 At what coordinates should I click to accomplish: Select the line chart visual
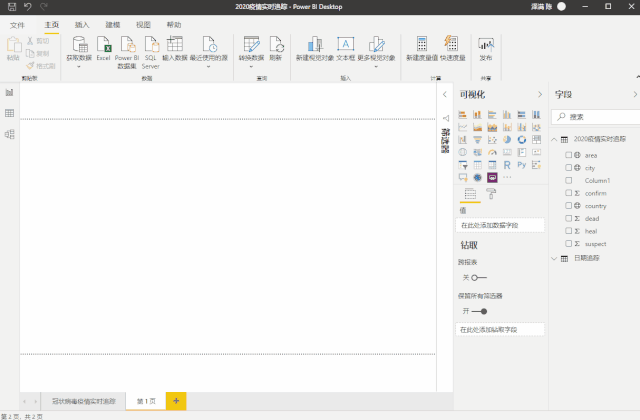(462, 127)
